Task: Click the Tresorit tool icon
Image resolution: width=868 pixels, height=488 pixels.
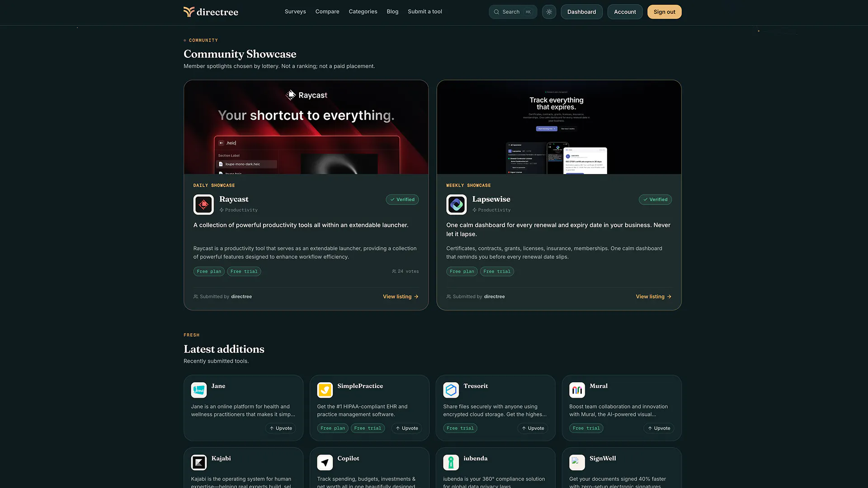Action: pyautogui.click(x=451, y=390)
